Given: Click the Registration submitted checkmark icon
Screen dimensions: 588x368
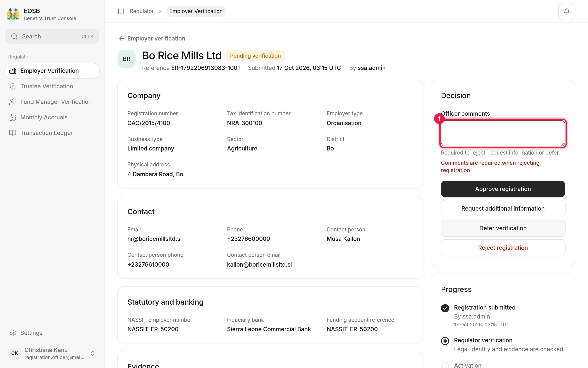Looking at the screenshot, I should click(445, 308).
